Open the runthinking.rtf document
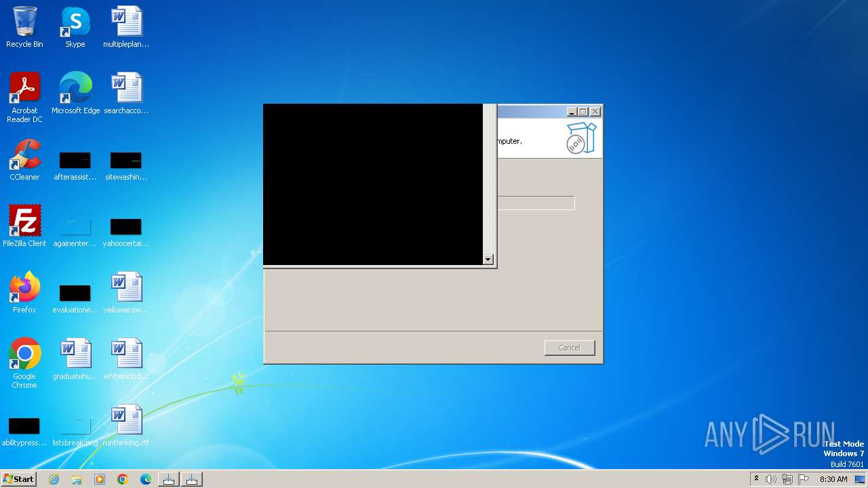 [x=126, y=426]
